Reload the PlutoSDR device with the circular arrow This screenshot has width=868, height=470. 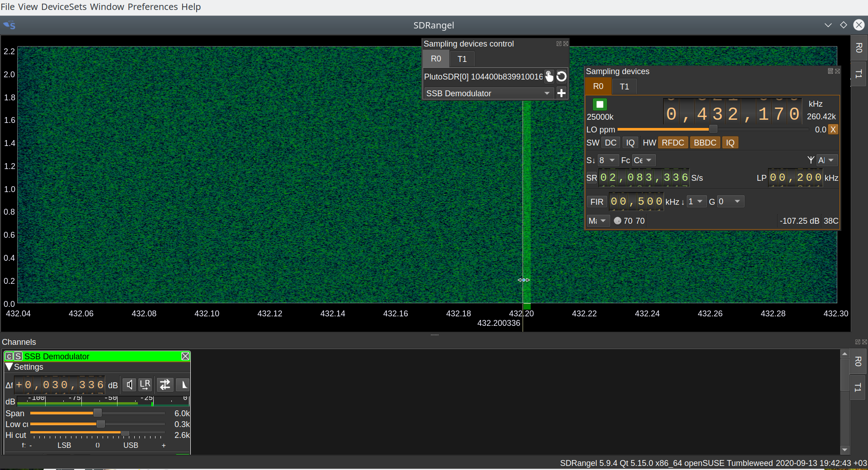(x=561, y=76)
